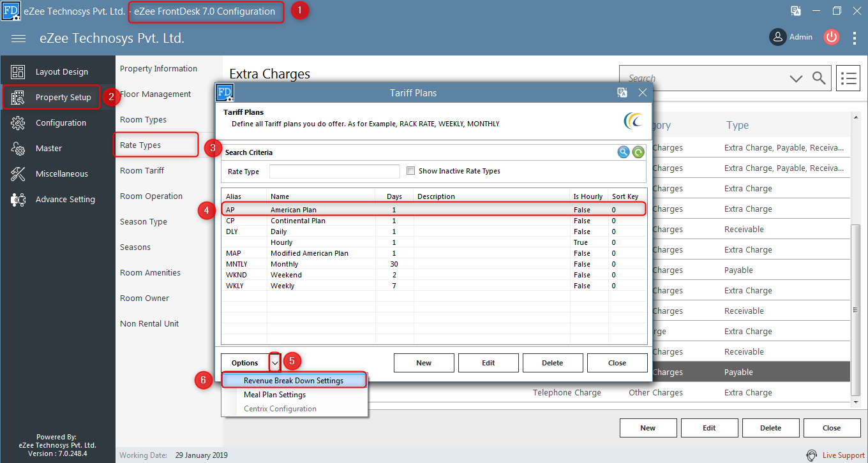Click Close button in Tariff Plans dialog
This screenshot has width=868, height=463.
[x=617, y=363]
